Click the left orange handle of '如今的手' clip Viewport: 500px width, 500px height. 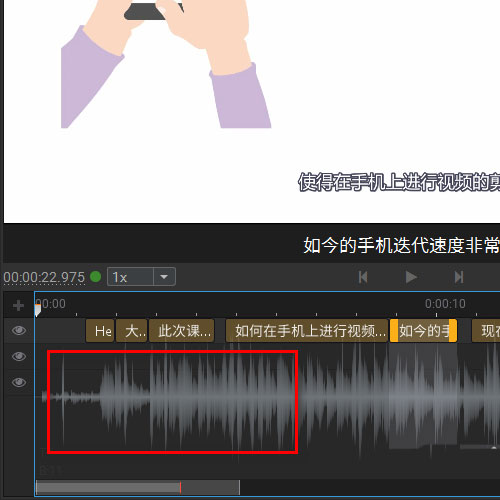pyautogui.click(x=394, y=331)
